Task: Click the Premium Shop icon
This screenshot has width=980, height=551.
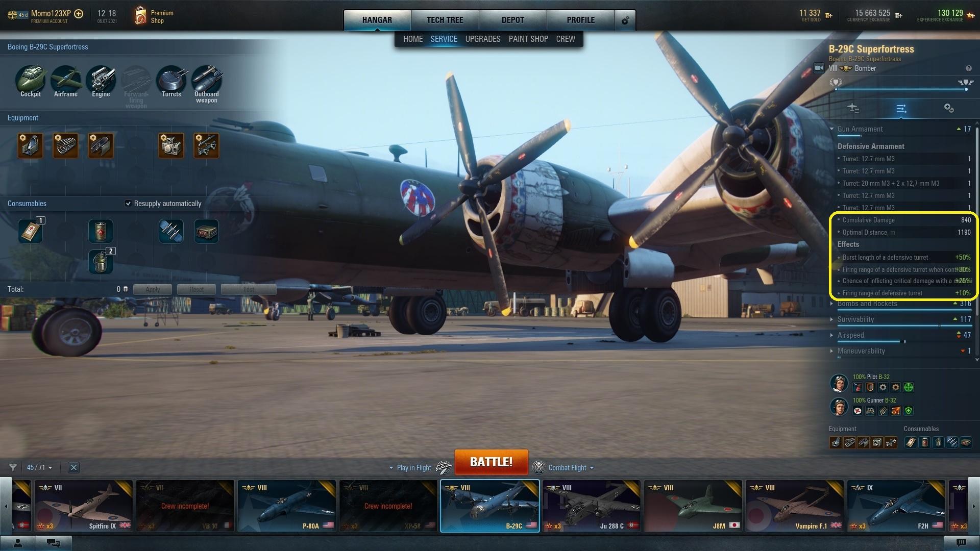Action: point(140,16)
